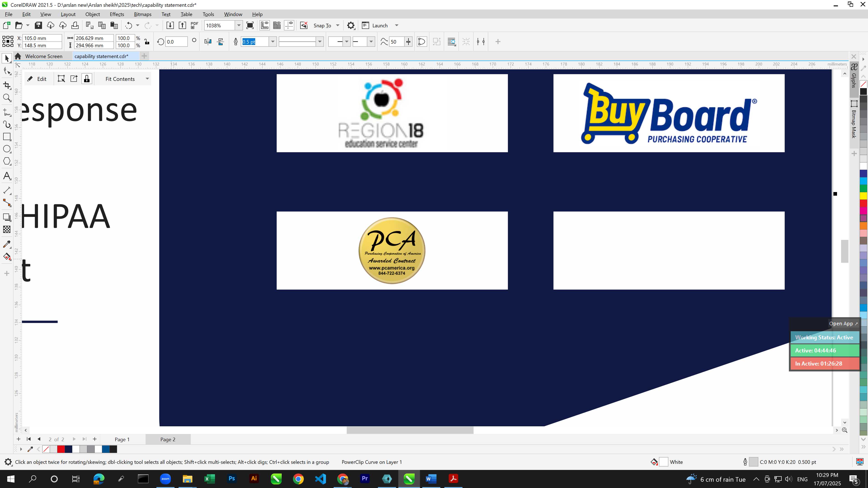Click the Publish to PDF icon
The width and height of the screenshot is (868, 488).
pos(194,25)
